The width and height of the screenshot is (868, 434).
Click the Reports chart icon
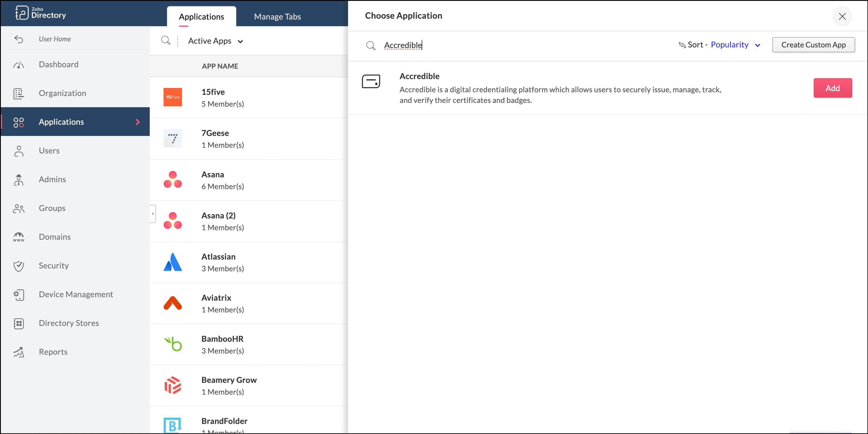click(x=18, y=352)
